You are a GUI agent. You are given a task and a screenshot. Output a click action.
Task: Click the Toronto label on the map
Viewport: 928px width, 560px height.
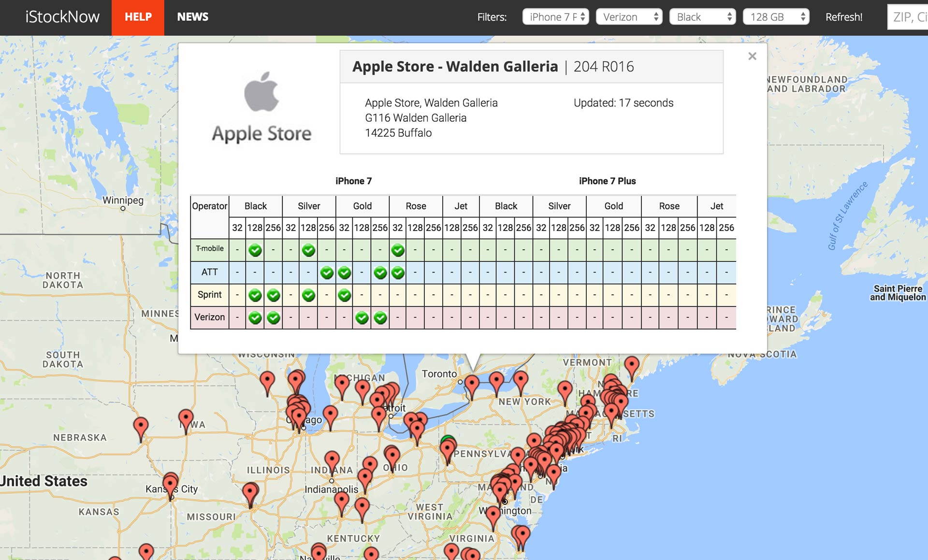click(439, 373)
